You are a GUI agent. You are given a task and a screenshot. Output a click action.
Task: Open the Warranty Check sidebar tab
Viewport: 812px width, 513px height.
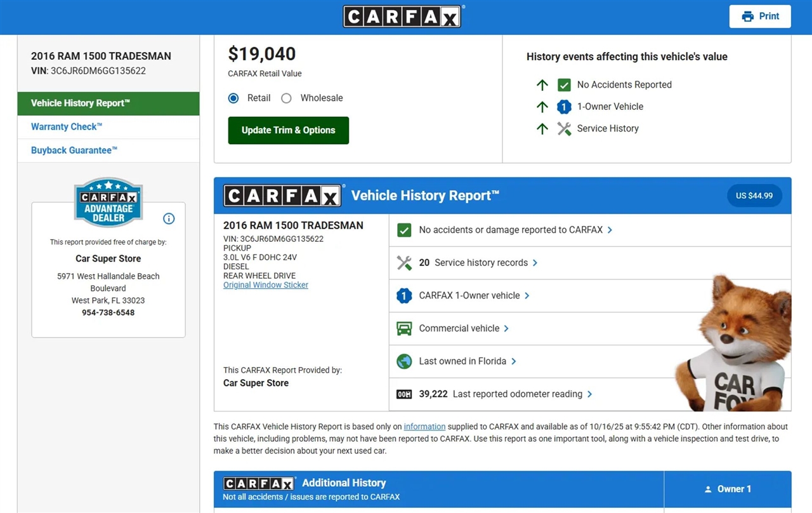click(x=67, y=127)
